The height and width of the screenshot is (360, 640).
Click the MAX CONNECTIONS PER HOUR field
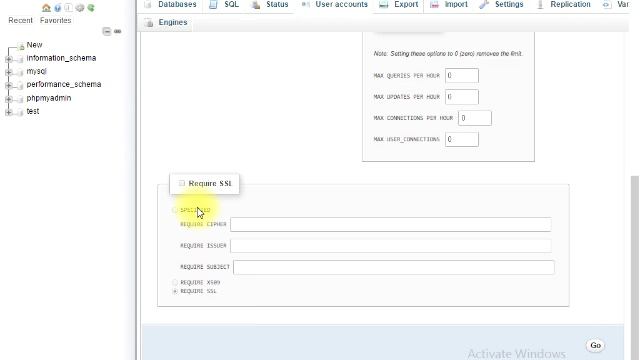[475, 118]
